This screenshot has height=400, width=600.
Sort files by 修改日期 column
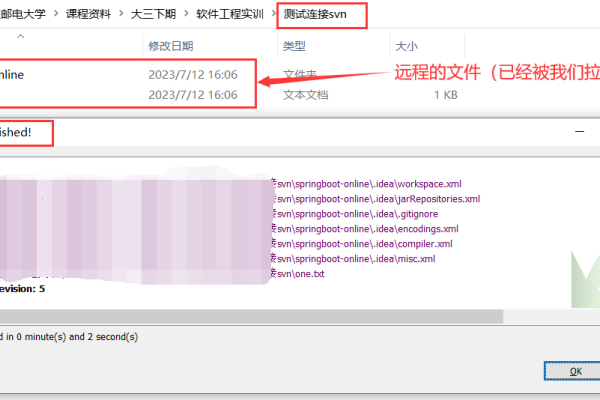pyautogui.click(x=171, y=46)
